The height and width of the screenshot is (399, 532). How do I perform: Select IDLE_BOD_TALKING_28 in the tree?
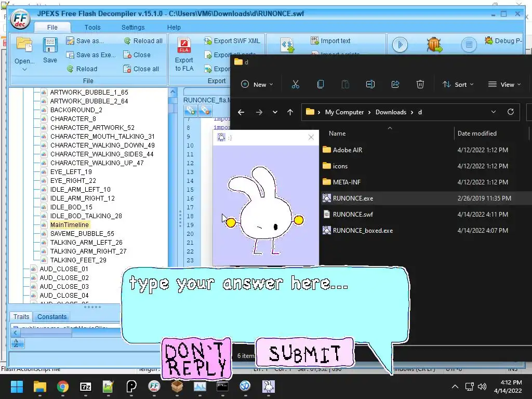(x=86, y=216)
